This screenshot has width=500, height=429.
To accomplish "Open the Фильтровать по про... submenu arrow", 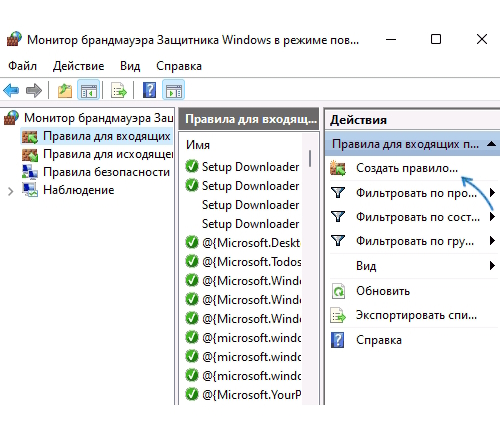I will [492, 193].
